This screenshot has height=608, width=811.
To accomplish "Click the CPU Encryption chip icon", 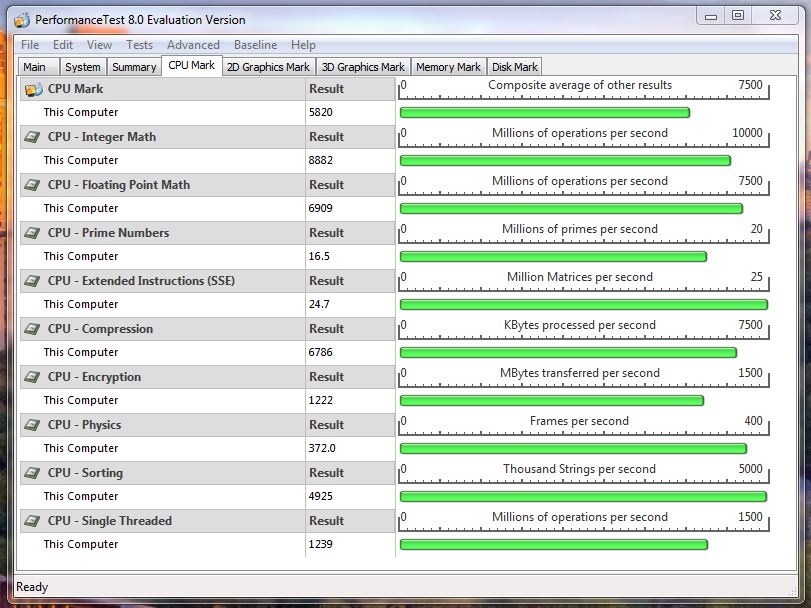I will 33,377.
